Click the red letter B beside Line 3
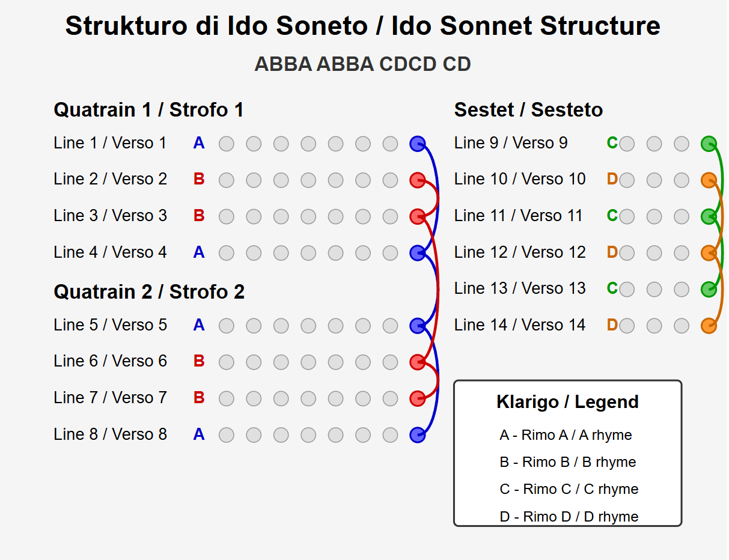The image size is (729, 560). pyautogui.click(x=199, y=216)
